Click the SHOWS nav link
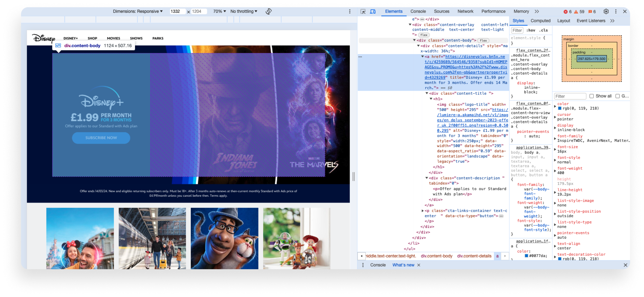 pos(136,39)
